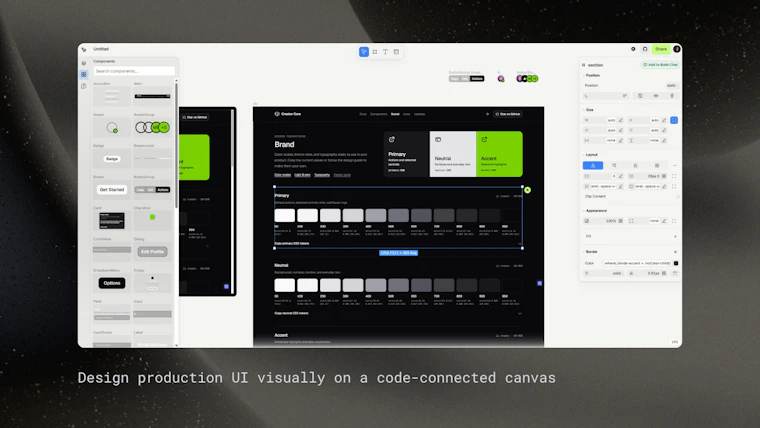Click the green add handle beside Primary section
The width and height of the screenshot is (760, 428).
[527, 190]
